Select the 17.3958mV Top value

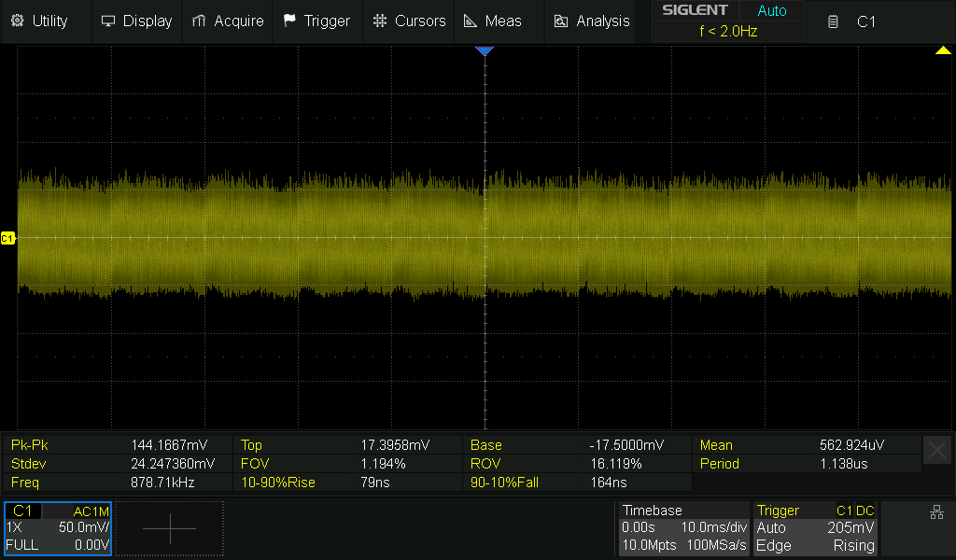[x=395, y=445]
